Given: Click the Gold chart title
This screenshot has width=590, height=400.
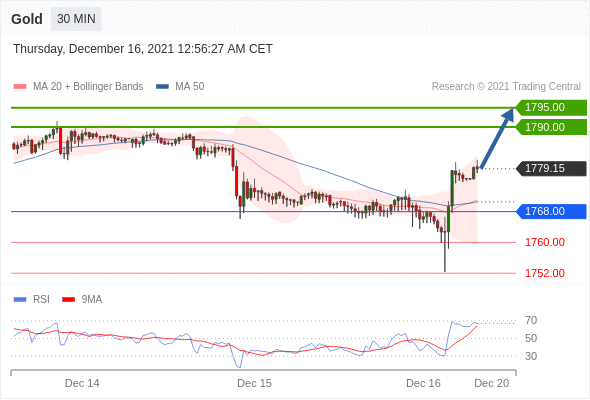Looking at the screenshot, I should pos(27,19).
